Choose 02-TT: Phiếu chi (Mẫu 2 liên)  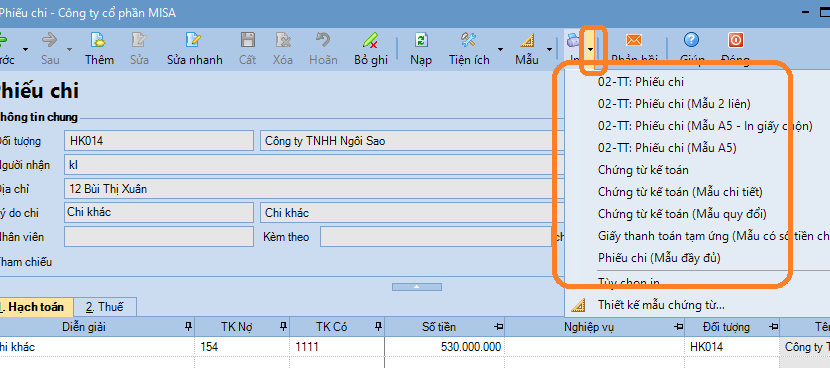[674, 104]
